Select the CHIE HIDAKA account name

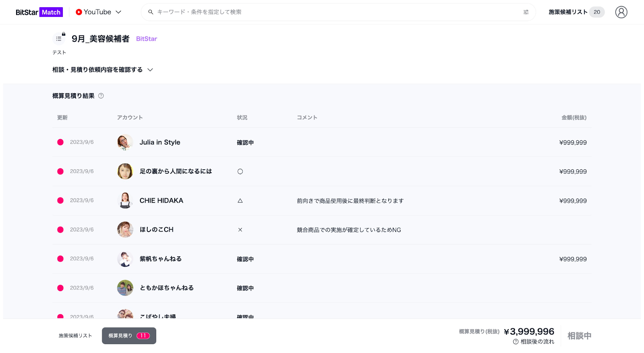click(x=161, y=201)
